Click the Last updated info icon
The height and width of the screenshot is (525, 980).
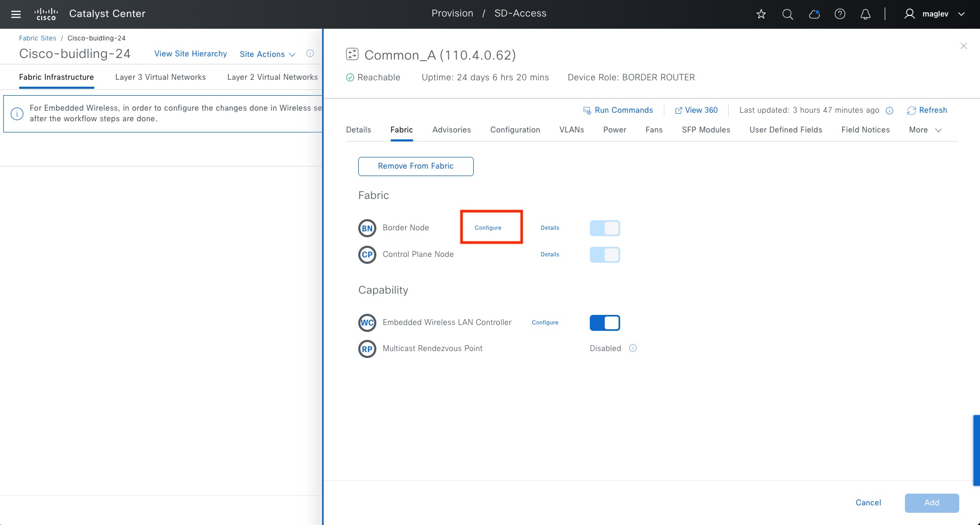coord(890,111)
